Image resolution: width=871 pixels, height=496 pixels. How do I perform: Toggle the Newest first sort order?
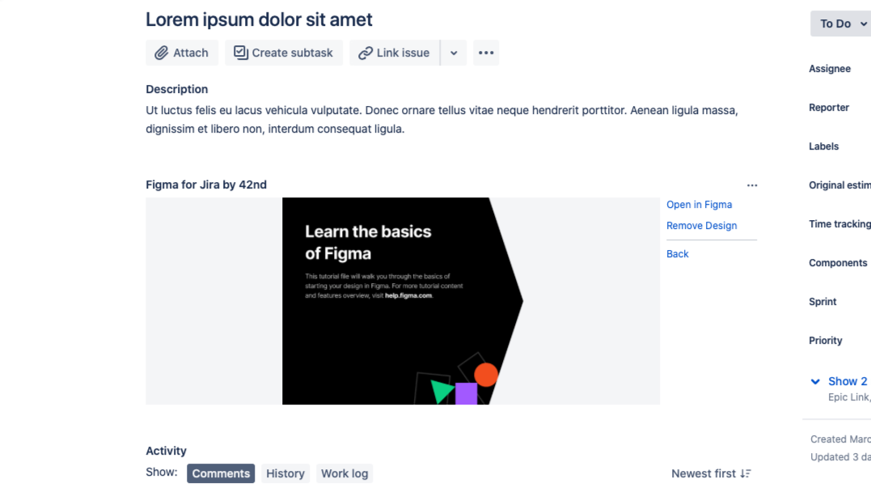click(x=711, y=473)
